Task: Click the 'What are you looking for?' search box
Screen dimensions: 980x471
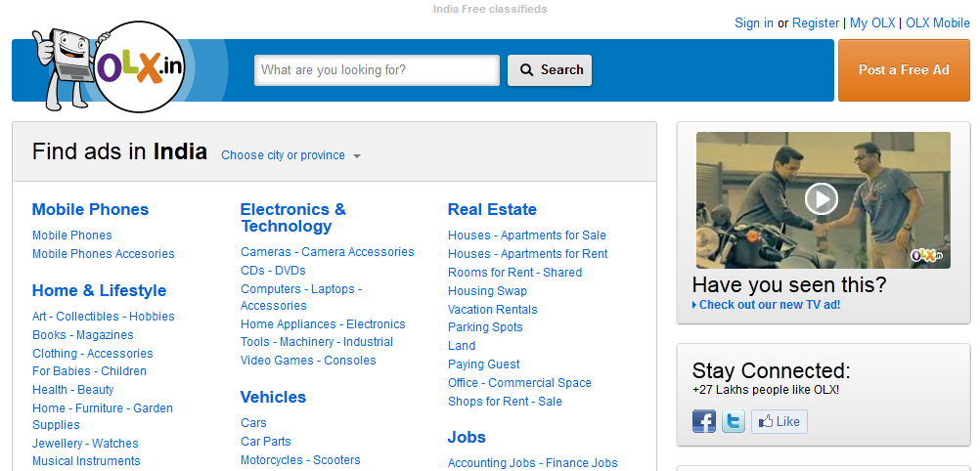Action: tap(377, 70)
